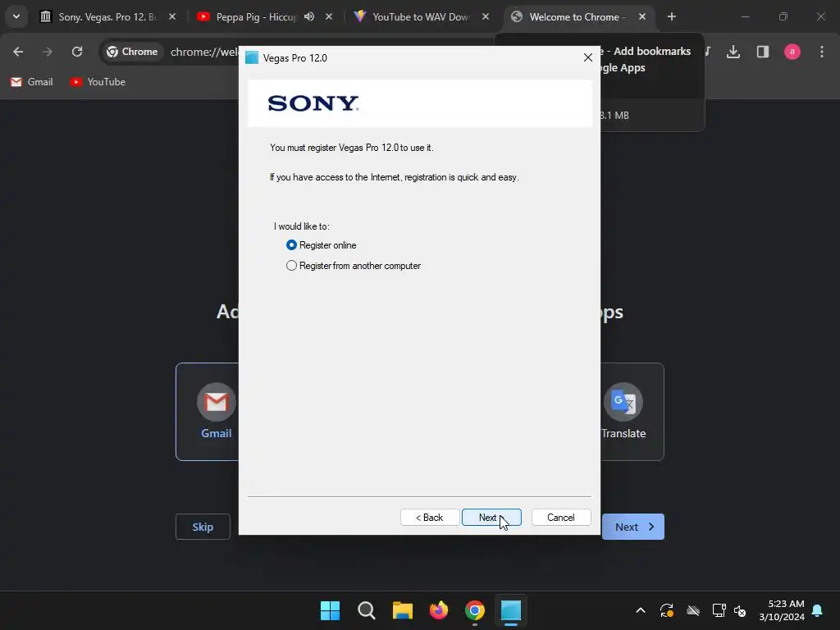The height and width of the screenshot is (630, 840).
Task: Open the notification bell icon
Action: (x=818, y=610)
